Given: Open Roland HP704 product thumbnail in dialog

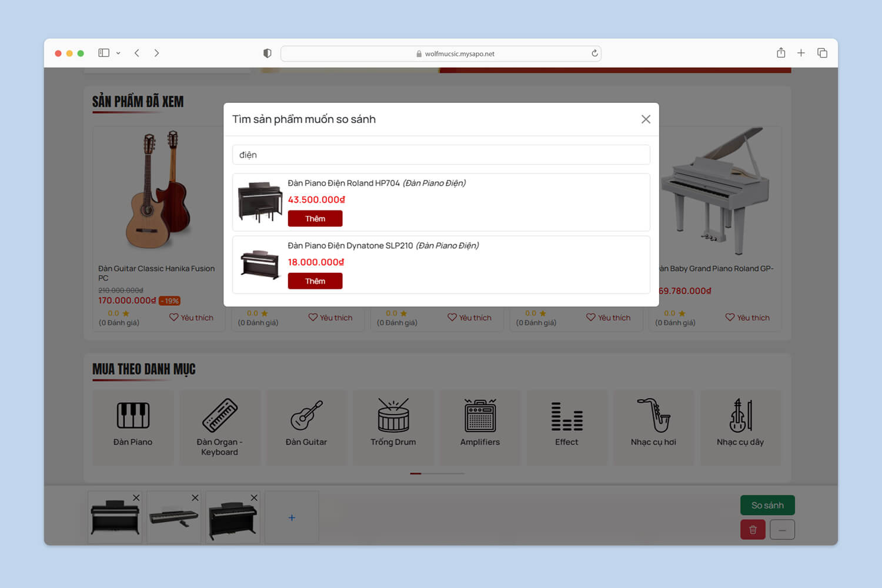Looking at the screenshot, I should pyautogui.click(x=260, y=202).
